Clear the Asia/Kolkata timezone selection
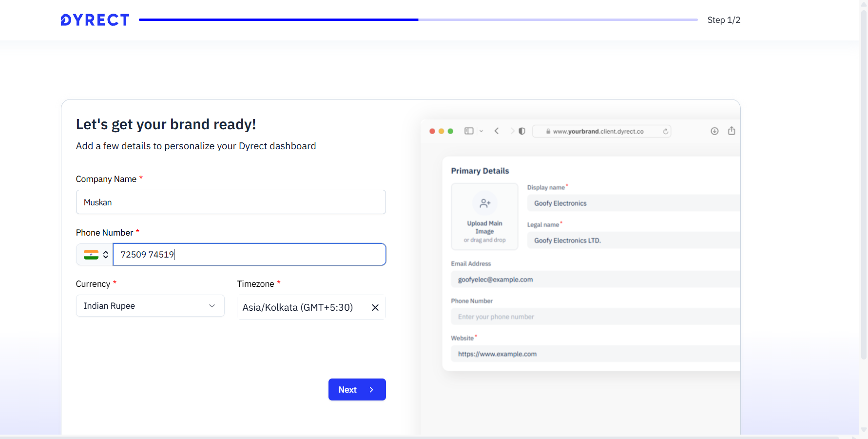The image size is (868, 439). click(375, 307)
